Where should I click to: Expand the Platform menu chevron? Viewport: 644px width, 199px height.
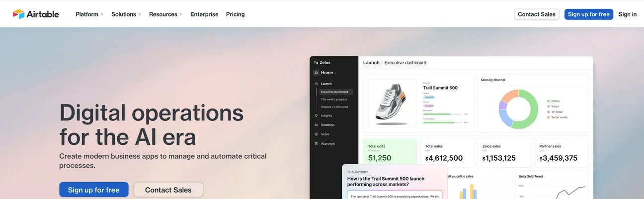click(102, 14)
